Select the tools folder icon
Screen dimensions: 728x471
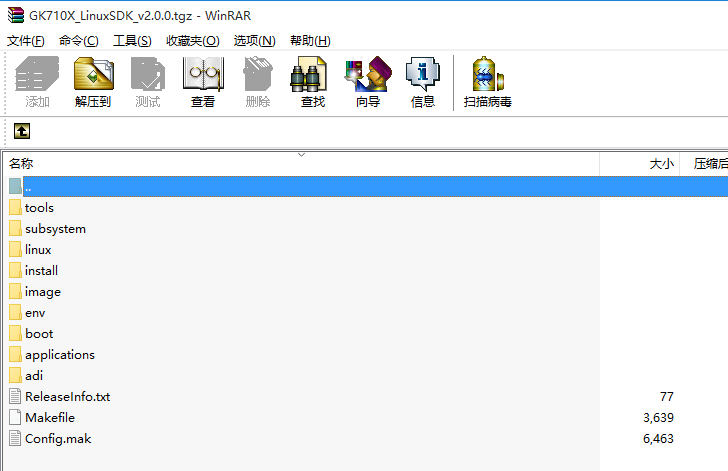(15, 207)
